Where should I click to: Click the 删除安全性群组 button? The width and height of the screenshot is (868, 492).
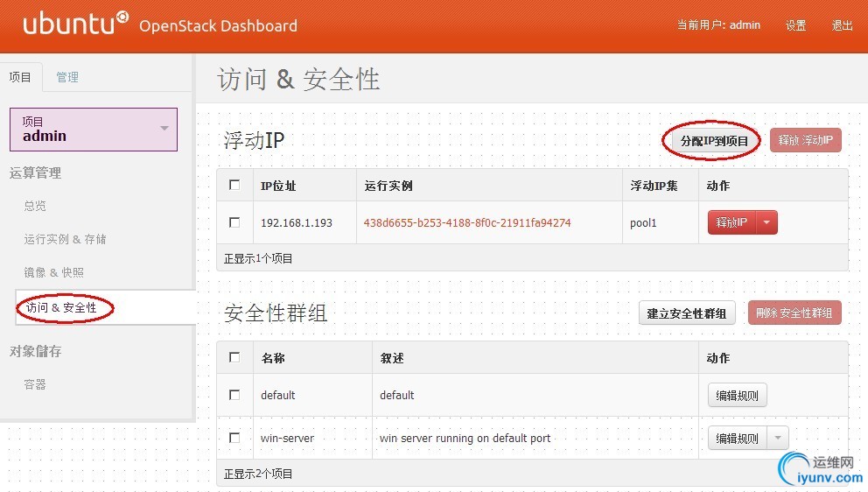point(794,313)
